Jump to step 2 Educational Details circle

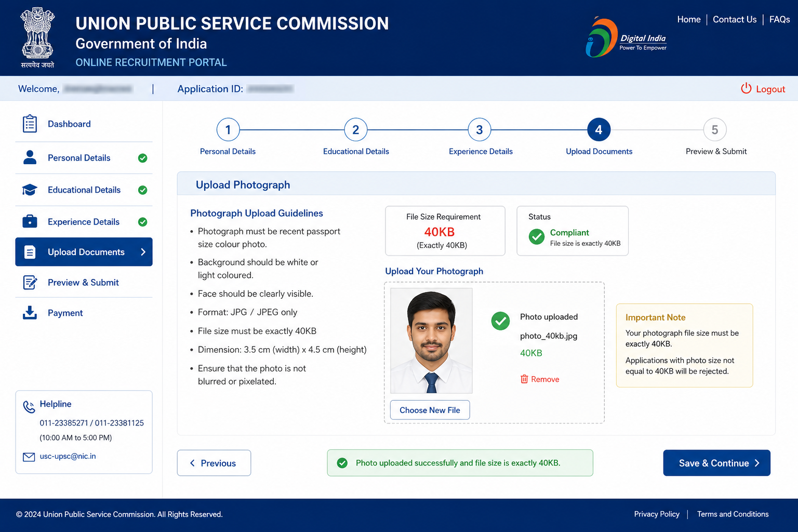(x=356, y=130)
